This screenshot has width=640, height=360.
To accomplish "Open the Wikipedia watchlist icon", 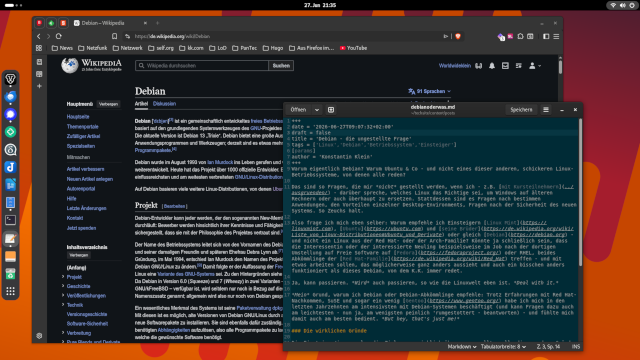I will (518, 66).
